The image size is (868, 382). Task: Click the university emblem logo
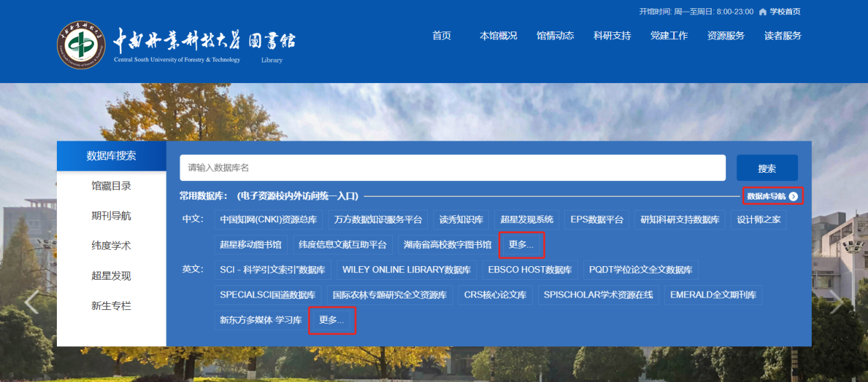click(81, 45)
